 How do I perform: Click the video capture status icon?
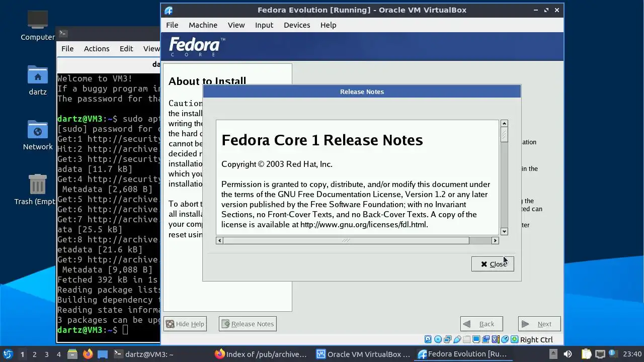pos(486,339)
